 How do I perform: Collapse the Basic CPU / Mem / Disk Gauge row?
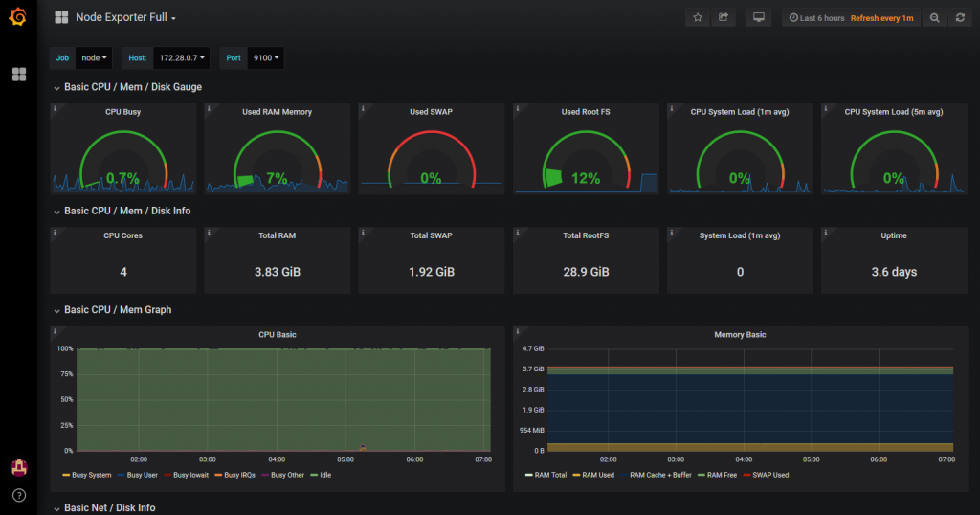(127, 87)
